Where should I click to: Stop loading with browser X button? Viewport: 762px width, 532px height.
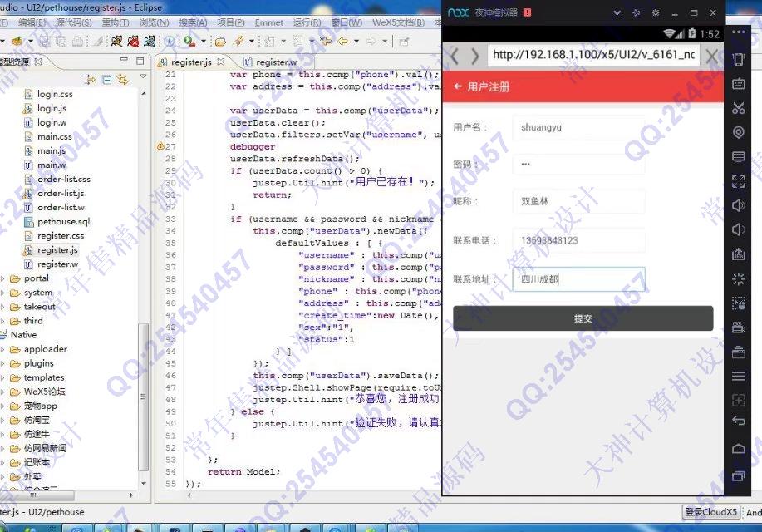coord(711,56)
